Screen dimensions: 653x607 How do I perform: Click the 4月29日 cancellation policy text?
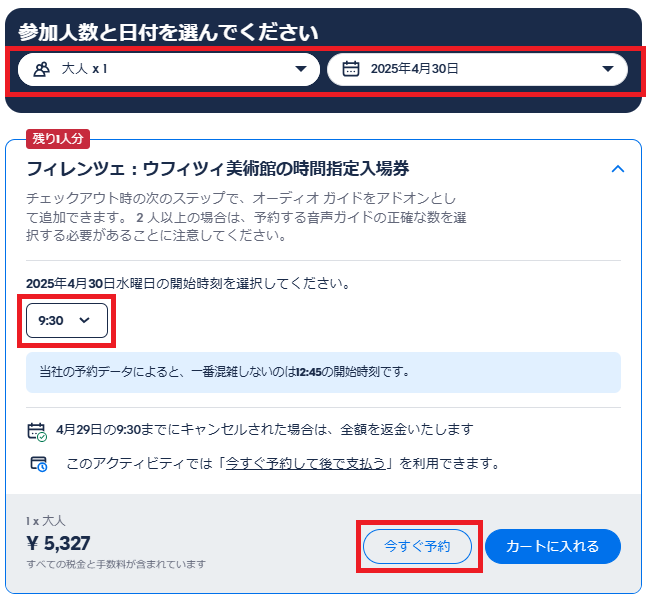click(x=264, y=429)
